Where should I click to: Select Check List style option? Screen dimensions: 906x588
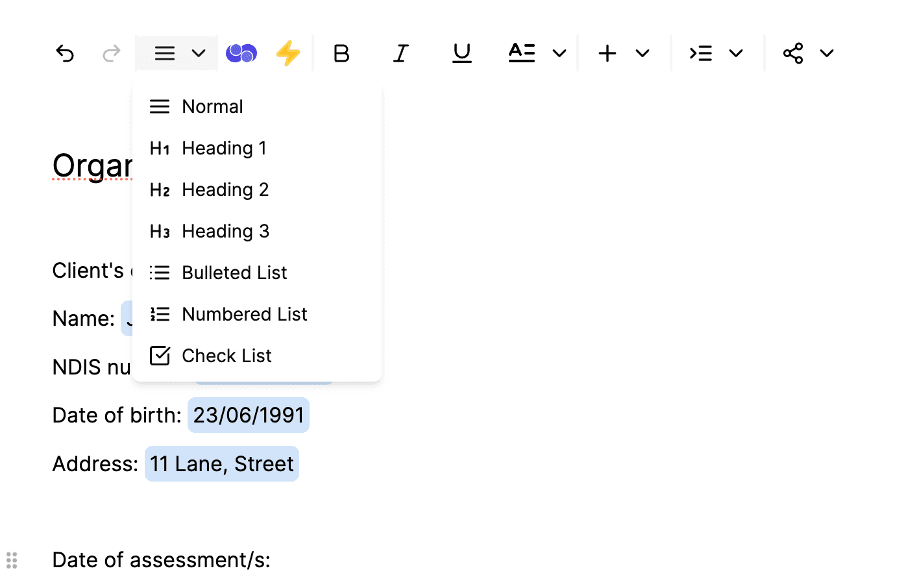(226, 356)
